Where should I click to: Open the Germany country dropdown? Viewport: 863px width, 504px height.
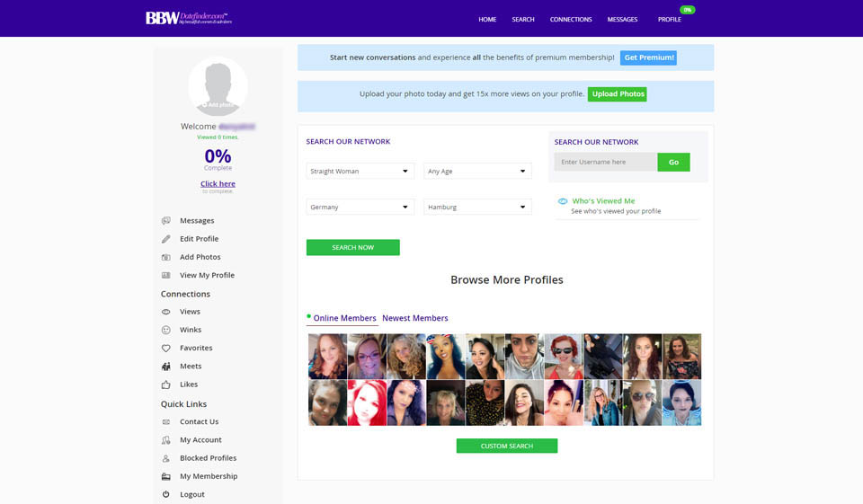pos(360,207)
